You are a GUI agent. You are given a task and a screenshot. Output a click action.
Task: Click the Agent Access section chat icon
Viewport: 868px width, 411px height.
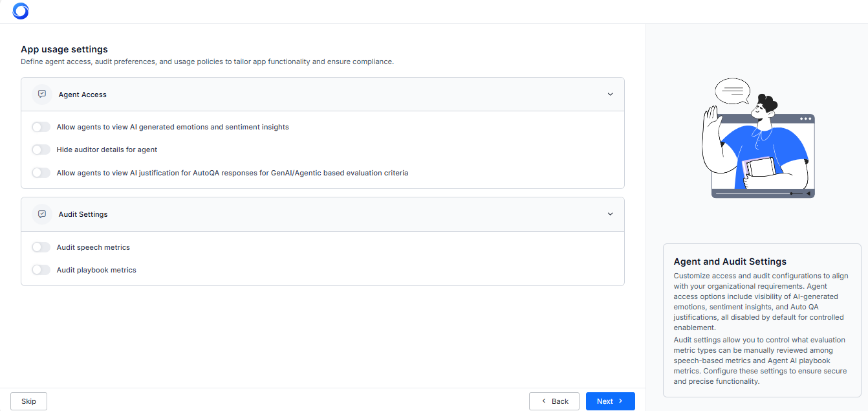[42, 94]
